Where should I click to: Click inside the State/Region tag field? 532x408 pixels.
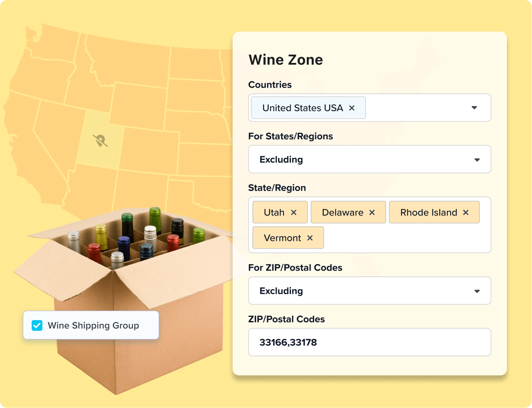pos(406,239)
